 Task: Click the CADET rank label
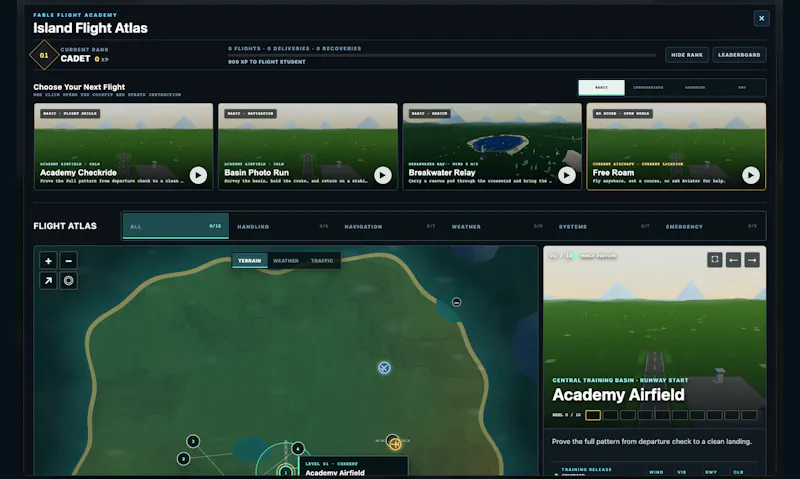(x=76, y=59)
